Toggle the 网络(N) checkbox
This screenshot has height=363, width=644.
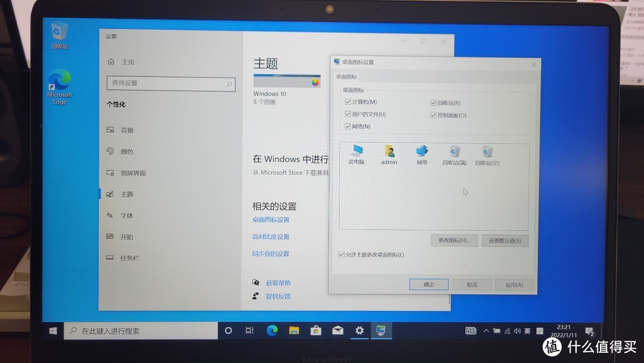(348, 126)
